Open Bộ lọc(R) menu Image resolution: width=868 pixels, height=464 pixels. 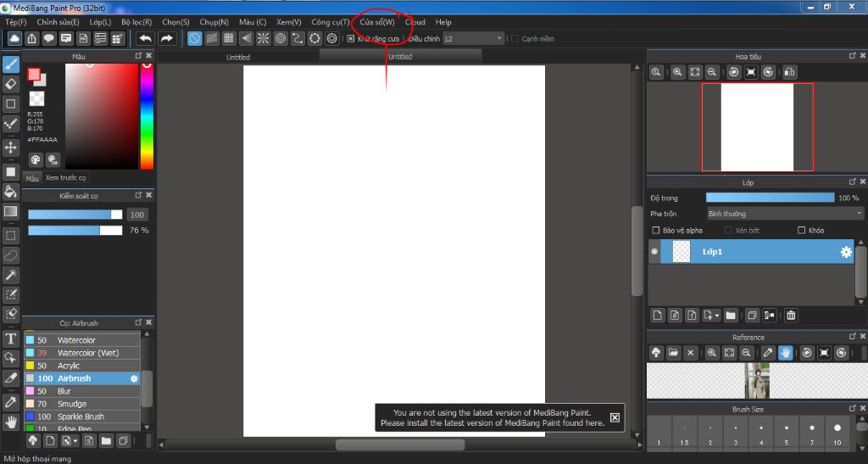136,22
